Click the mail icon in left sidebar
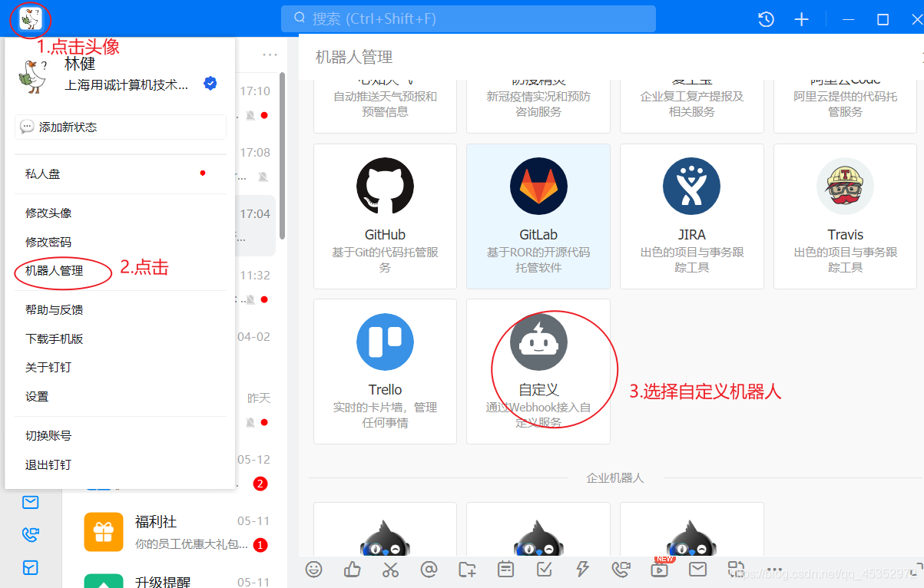924x588 pixels. [31, 503]
